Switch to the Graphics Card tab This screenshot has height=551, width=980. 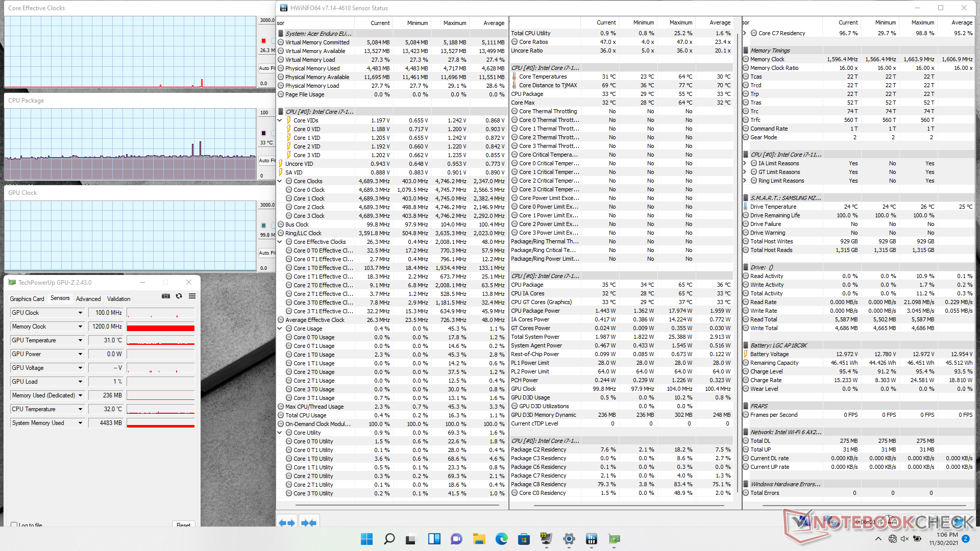click(27, 299)
